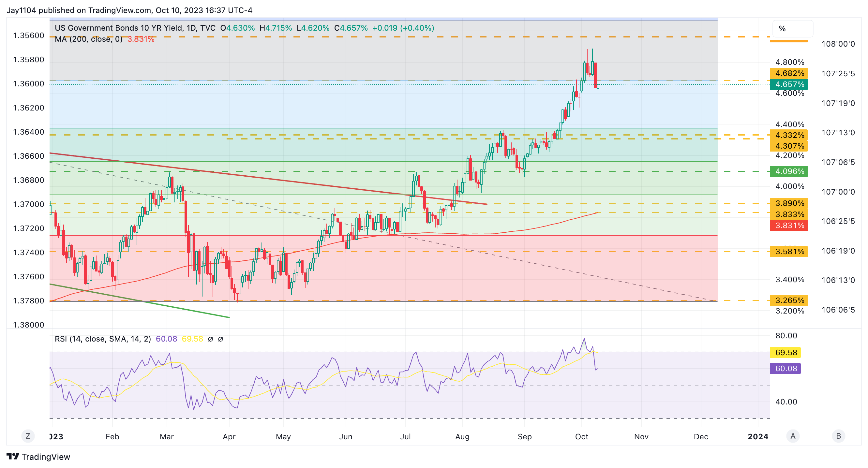This screenshot has height=468, width=868.
Task: Click the Jun label on time axis
Action: coord(346,437)
